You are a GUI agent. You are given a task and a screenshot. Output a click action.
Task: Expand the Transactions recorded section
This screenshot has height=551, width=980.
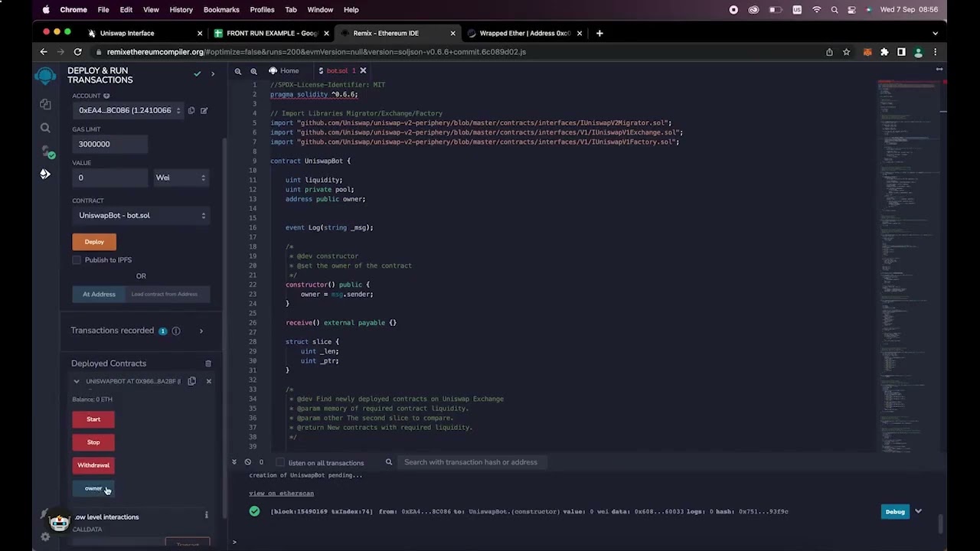click(201, 331)
